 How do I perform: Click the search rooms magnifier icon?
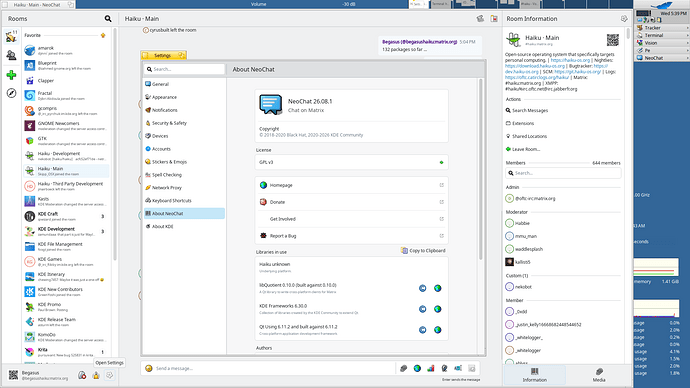[x=108, y=18]
